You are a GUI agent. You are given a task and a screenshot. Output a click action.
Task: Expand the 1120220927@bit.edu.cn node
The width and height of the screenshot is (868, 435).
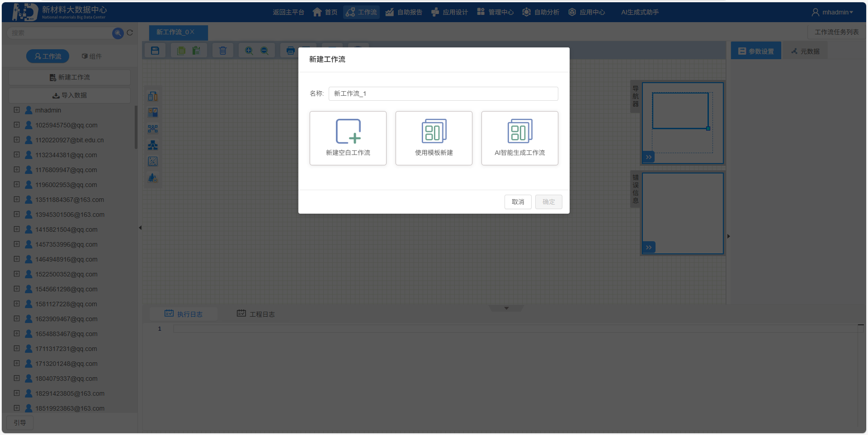(x=17, y=140)
